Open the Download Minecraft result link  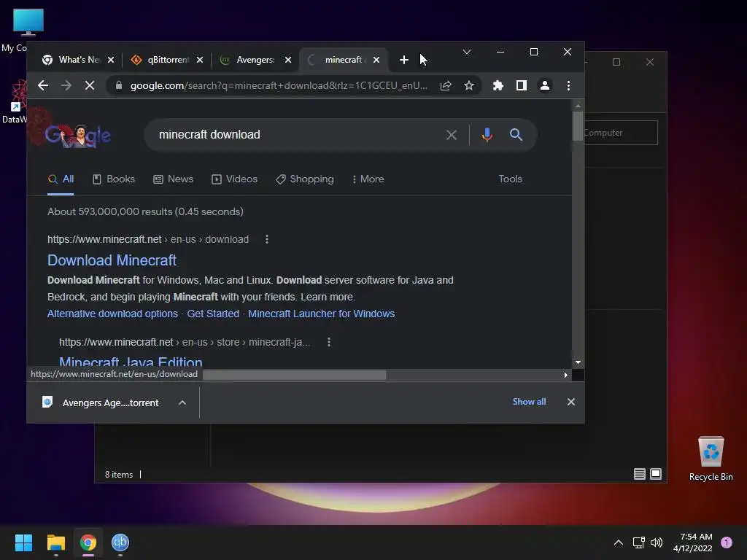pyautogui.click(x=112, y=260)
